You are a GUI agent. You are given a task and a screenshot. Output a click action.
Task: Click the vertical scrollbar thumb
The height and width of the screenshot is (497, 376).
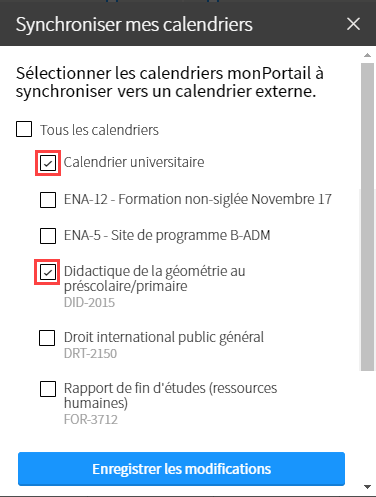pyautogui.click(x=367, y=217)
